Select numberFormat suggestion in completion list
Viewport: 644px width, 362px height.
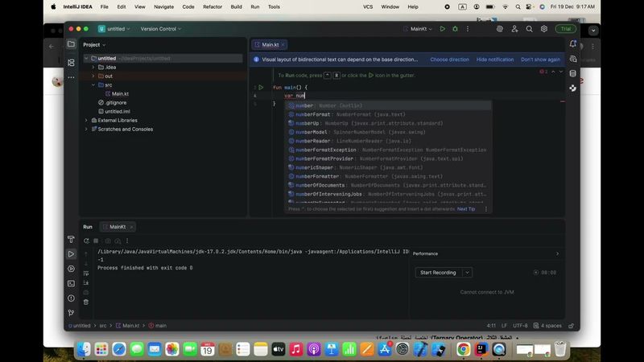click(313, 114)
